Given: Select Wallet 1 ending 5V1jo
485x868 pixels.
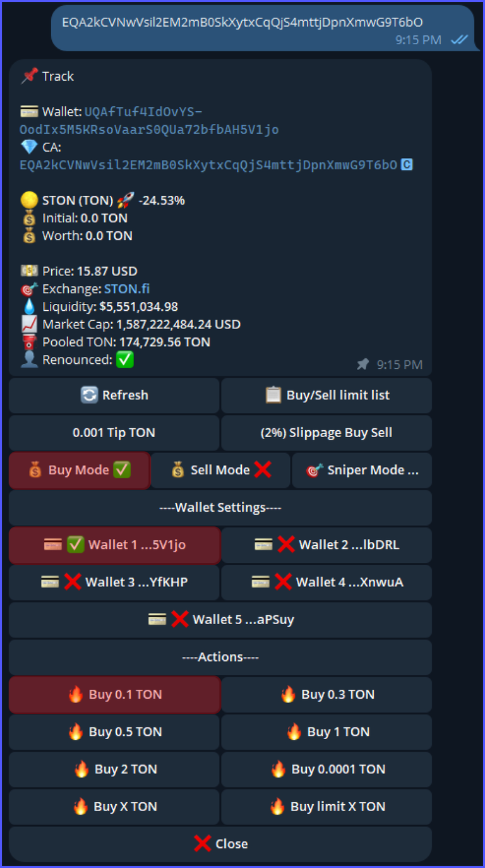Looking at the screenshot, I should (x=114, y=545).
